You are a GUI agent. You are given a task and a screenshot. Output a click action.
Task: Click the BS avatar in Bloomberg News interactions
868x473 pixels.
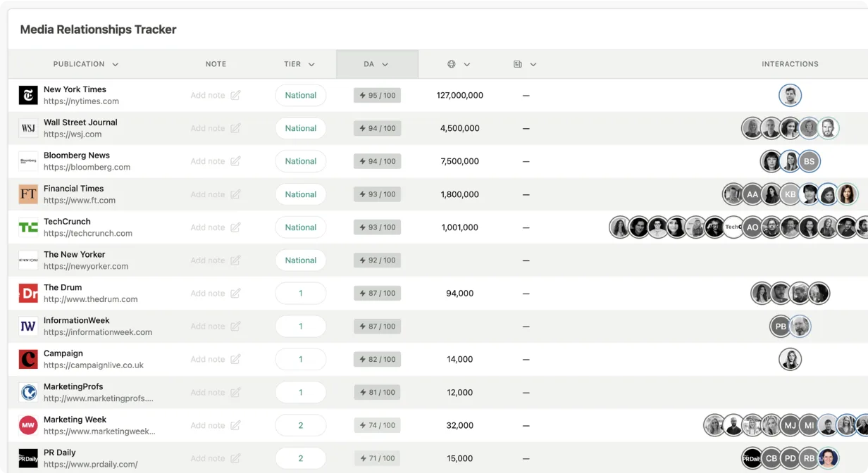[x=809, y=161]
